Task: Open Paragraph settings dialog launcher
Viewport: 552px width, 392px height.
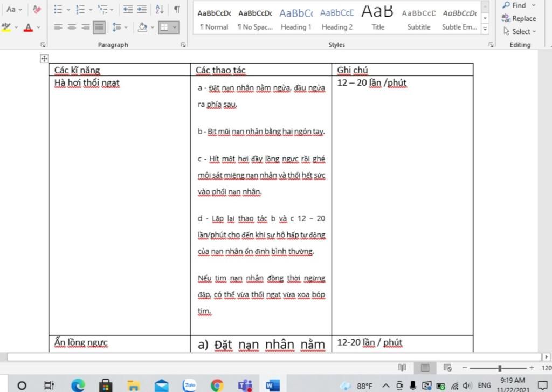Action: tap(183, 45)
